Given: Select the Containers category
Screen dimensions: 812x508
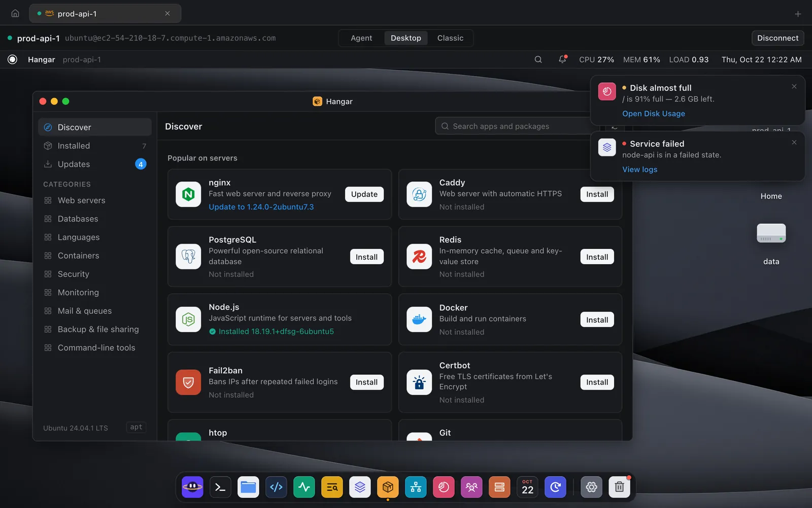Looking at the screenshot, I should pyautogui.click(x=95, y=256).
